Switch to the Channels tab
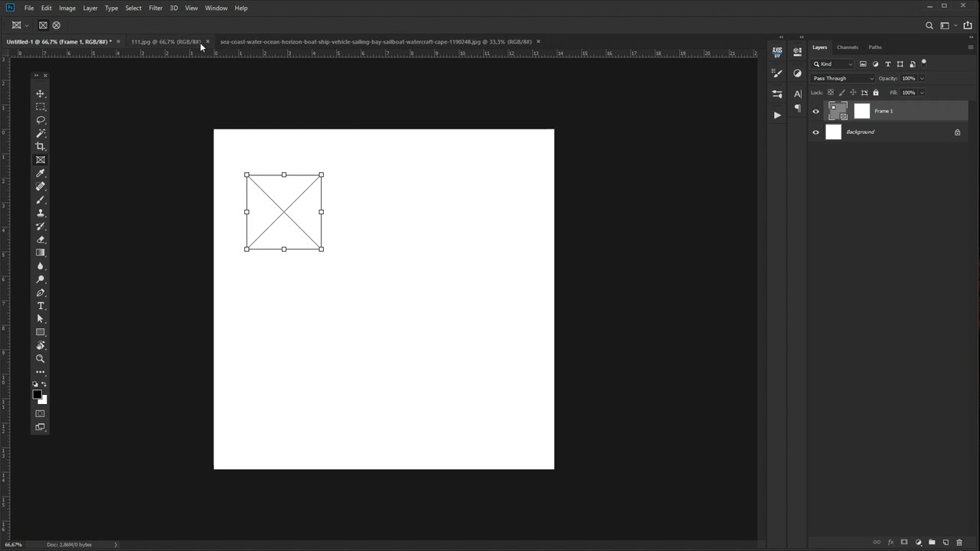 (x=848, y=47)
